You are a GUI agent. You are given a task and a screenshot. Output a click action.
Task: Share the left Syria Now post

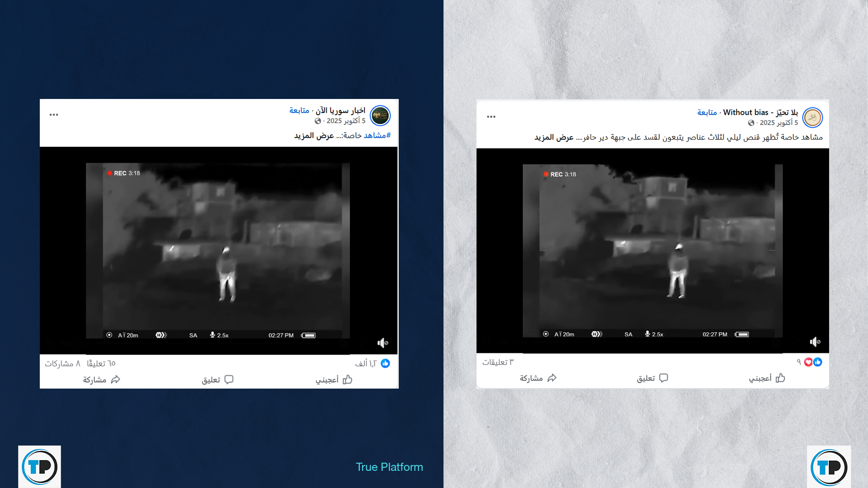pos(101,380)
